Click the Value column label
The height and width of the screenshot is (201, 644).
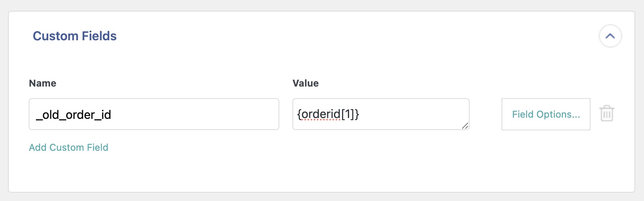(x=306, y=83)
